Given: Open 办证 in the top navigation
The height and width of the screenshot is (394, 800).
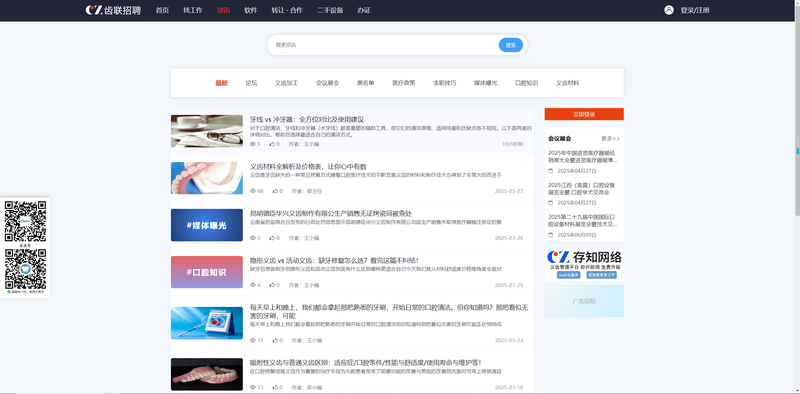Looking at the screenshot, I should click(x=364, y=10).
